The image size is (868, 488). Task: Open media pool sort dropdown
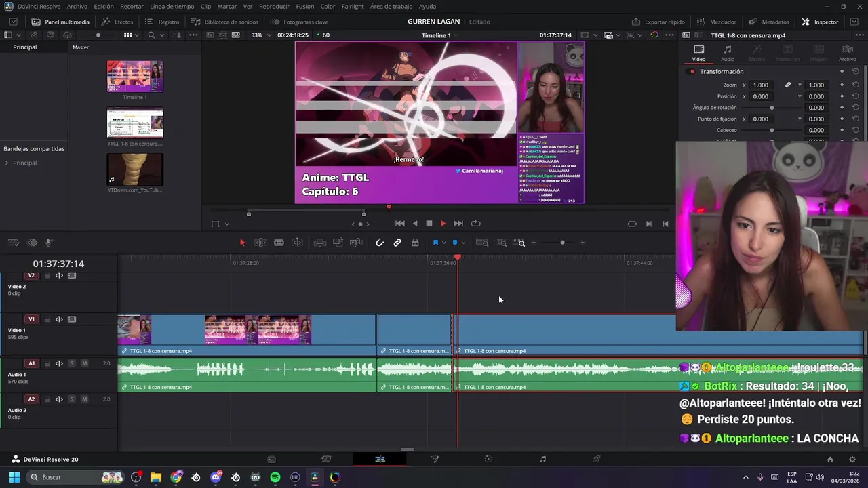176,35
